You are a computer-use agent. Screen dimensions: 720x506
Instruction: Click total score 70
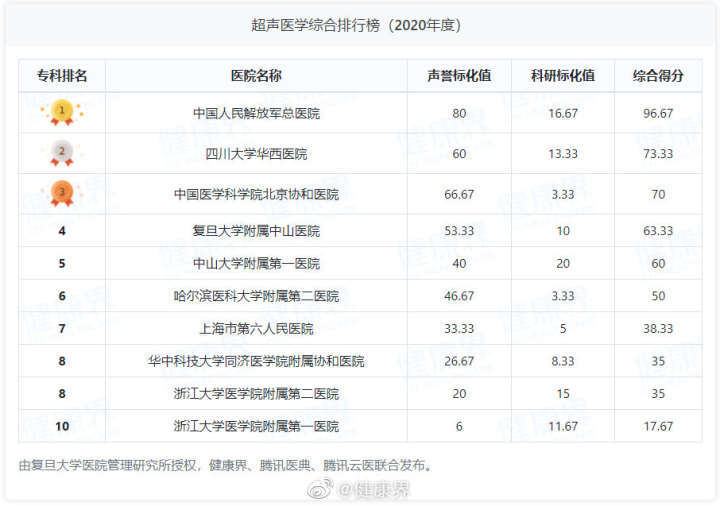point(658,194)
